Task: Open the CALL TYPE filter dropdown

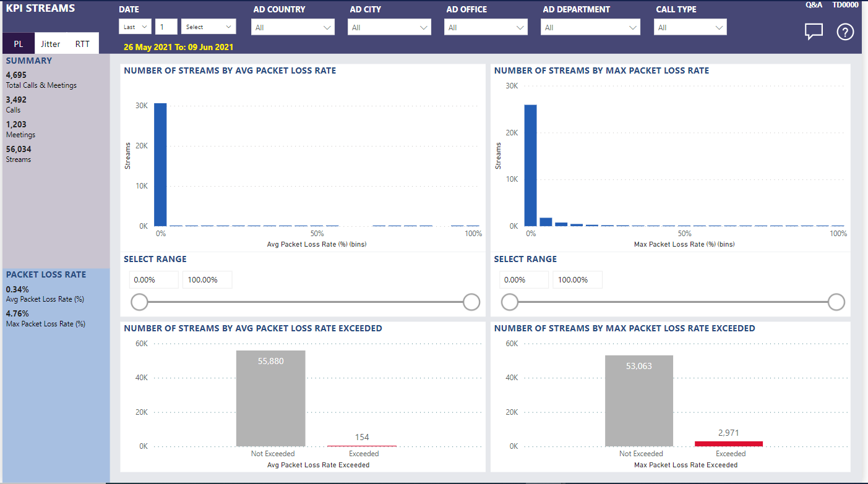Action: tap(690, 27)
